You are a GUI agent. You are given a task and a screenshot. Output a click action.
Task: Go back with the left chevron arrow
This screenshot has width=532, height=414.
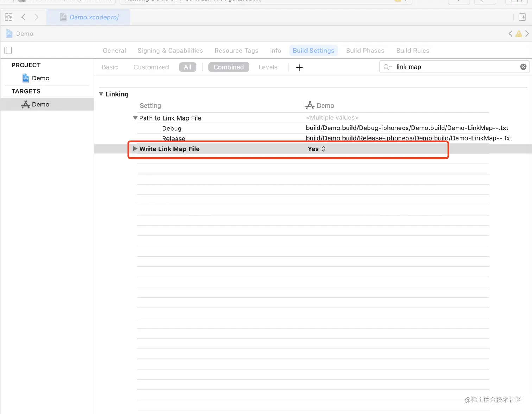click(x=24, y=17)
